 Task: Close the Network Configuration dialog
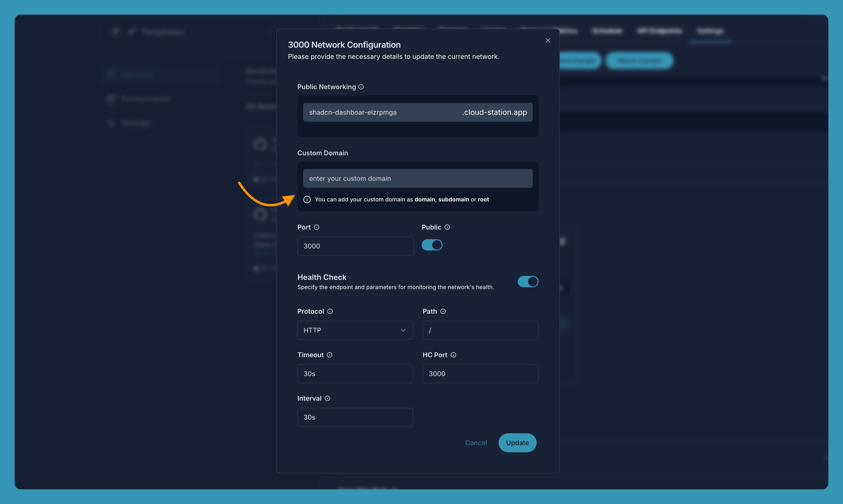[x=548, y=40]
